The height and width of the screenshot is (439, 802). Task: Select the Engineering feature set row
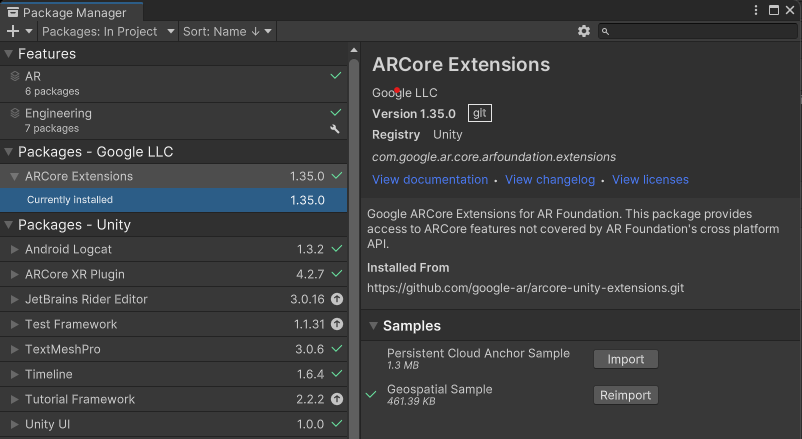(173, 121)
